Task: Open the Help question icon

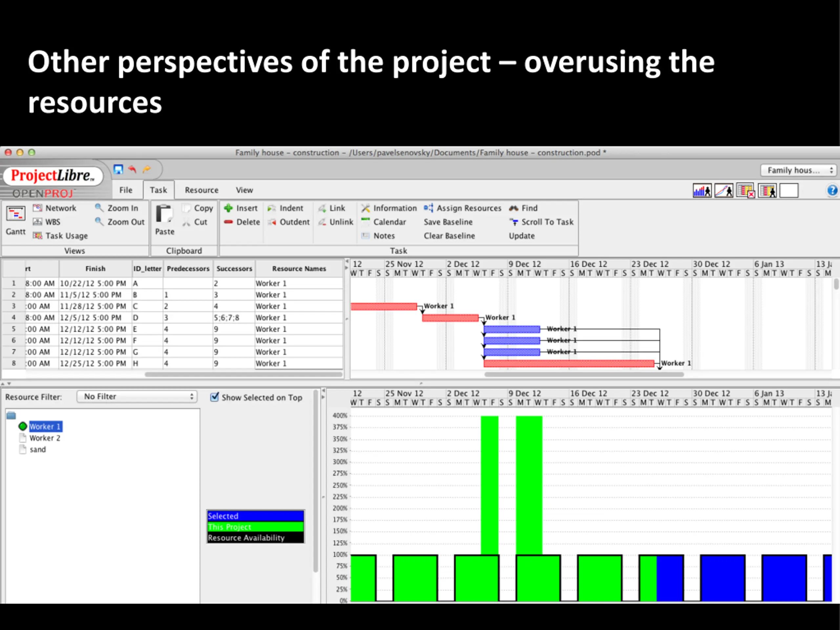Action: 832,190
